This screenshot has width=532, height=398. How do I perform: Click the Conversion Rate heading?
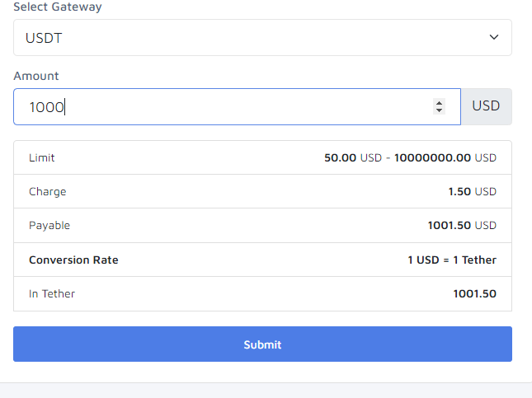[x=73, y=260]
